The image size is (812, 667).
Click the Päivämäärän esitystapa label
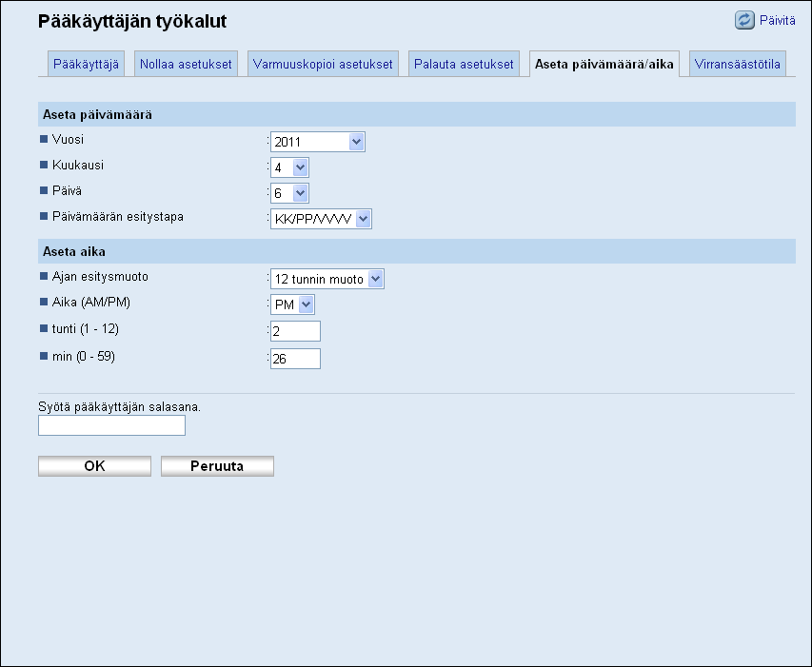[117, 216]
